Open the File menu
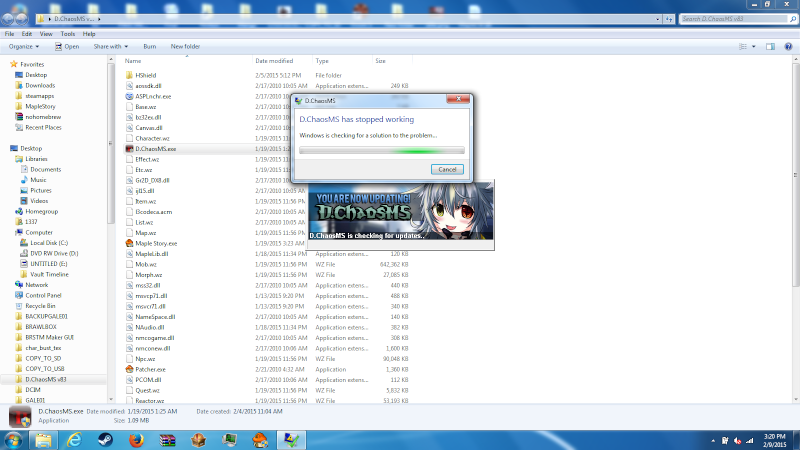The width and height of the screenshot is (800, 450). [9, 34]
